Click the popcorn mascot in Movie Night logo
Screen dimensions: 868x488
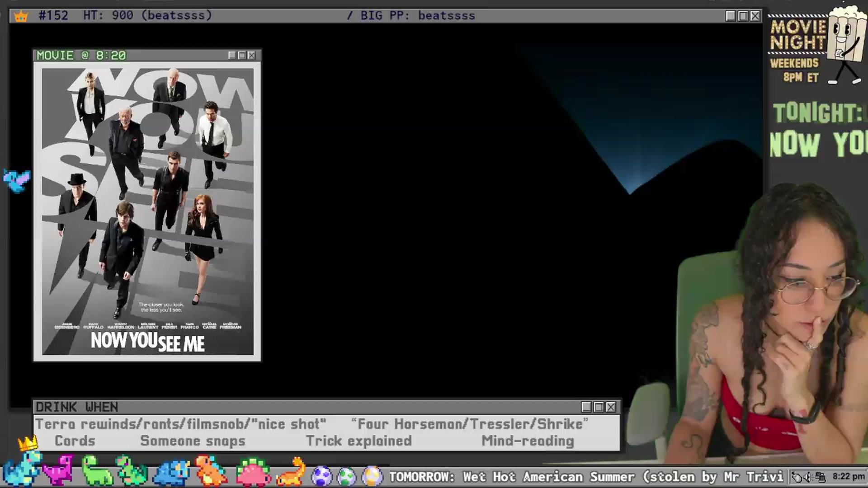pyautogui.click(x=846, y=45)
